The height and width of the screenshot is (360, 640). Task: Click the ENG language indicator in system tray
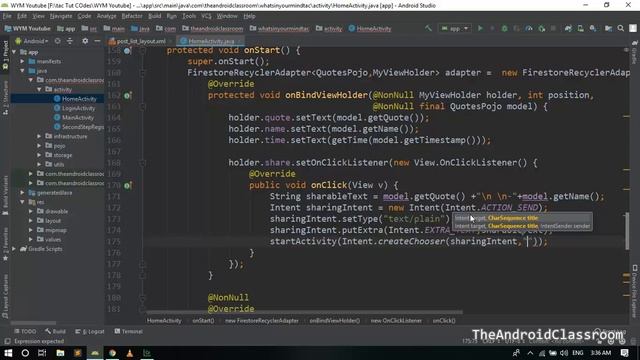coord(578,353)
